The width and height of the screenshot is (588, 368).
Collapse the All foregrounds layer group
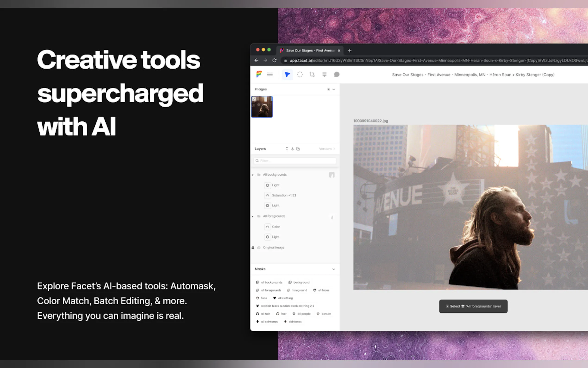pos(253,216)
